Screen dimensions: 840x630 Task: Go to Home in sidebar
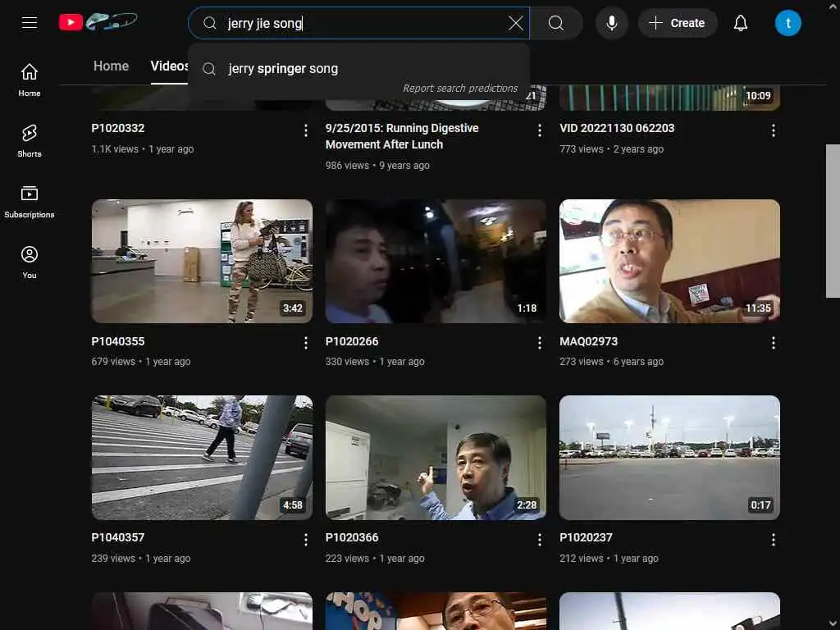point(30,80)
